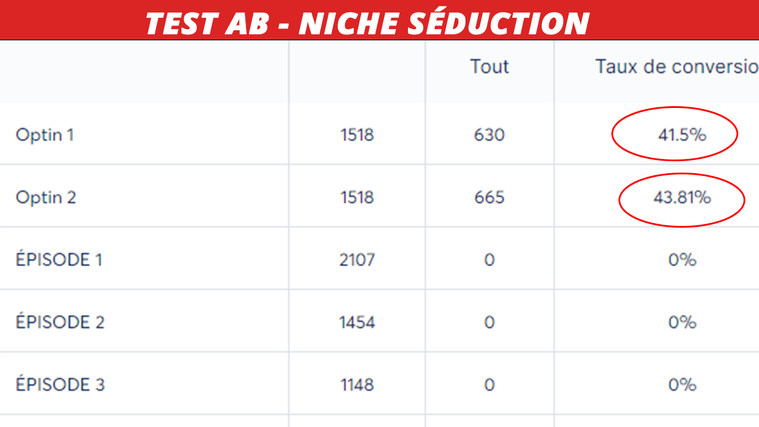Open the Optin 2 row label
The height and width of the screenshot is (427, 759).
46,198
